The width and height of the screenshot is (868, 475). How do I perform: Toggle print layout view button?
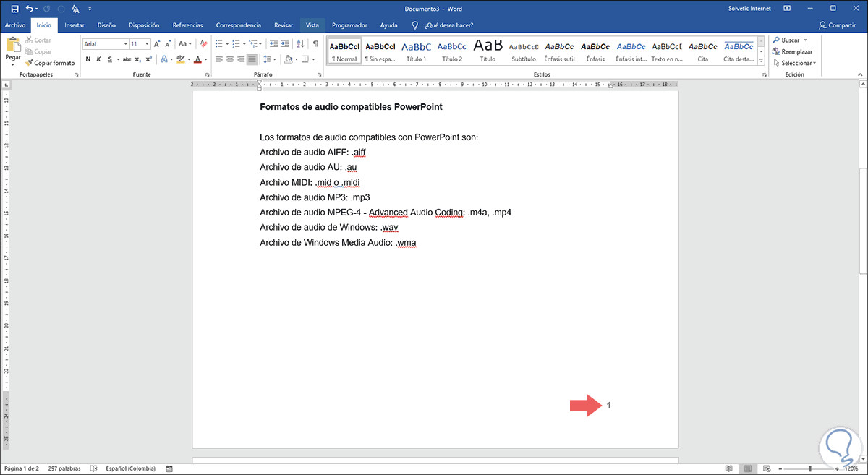[746, 468]
